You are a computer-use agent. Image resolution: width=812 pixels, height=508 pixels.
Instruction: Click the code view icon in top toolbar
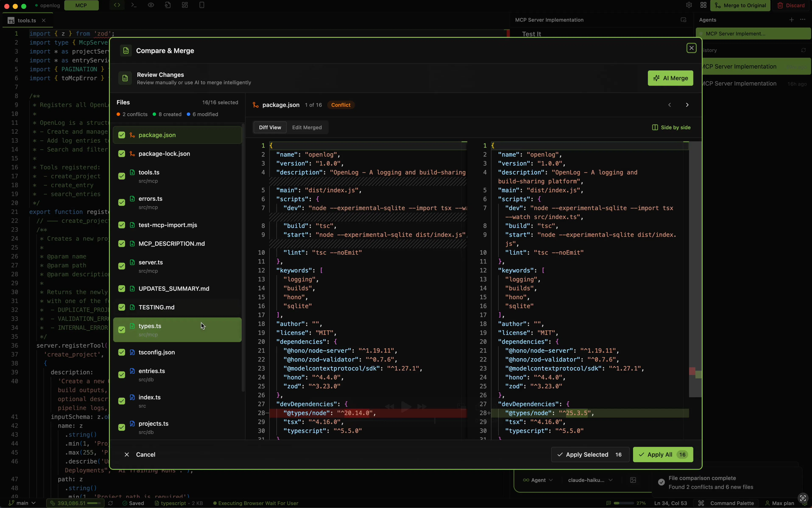[117, 5]
